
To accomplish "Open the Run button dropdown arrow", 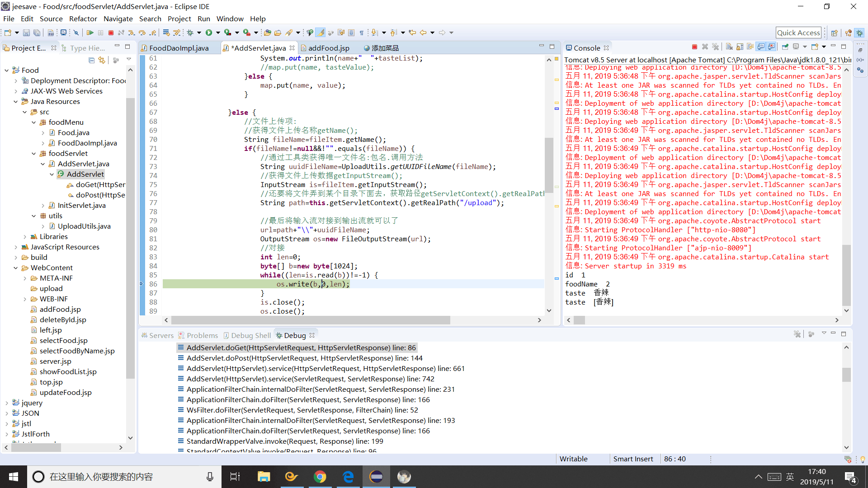I will [218, 33].
